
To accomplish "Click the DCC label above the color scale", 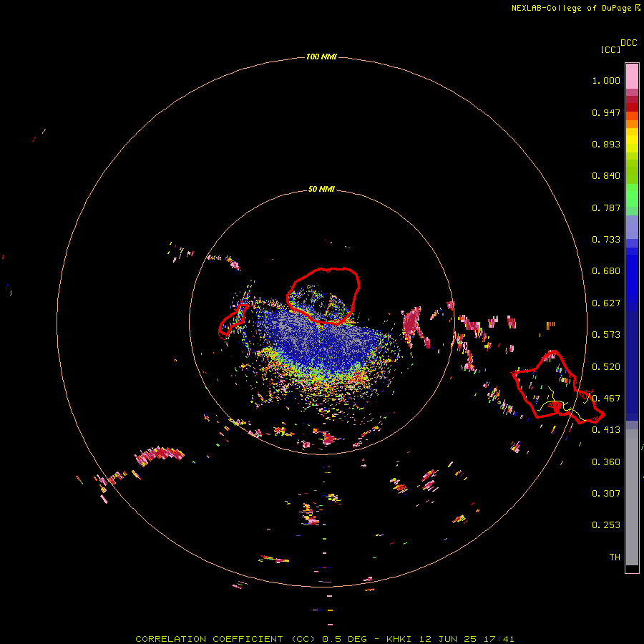I will tap(629, 43).
